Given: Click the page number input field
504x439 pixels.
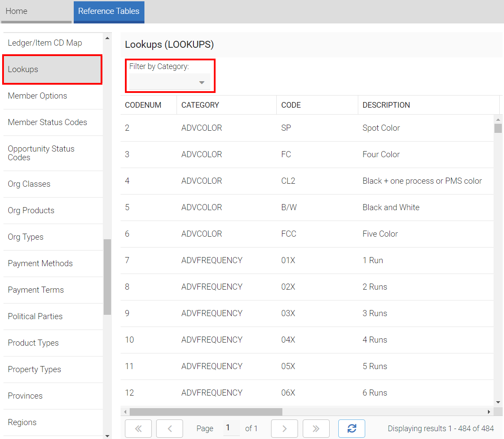Looking at the screenshot, I should (x=231, y=428).
